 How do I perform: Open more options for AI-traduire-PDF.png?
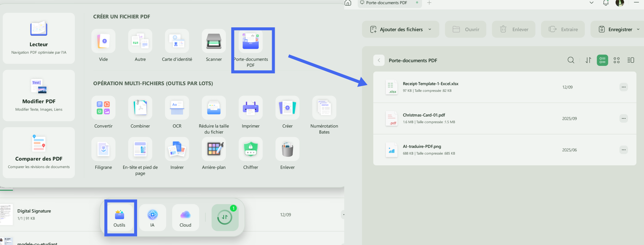pyautogui.click(x=623, y=150)
